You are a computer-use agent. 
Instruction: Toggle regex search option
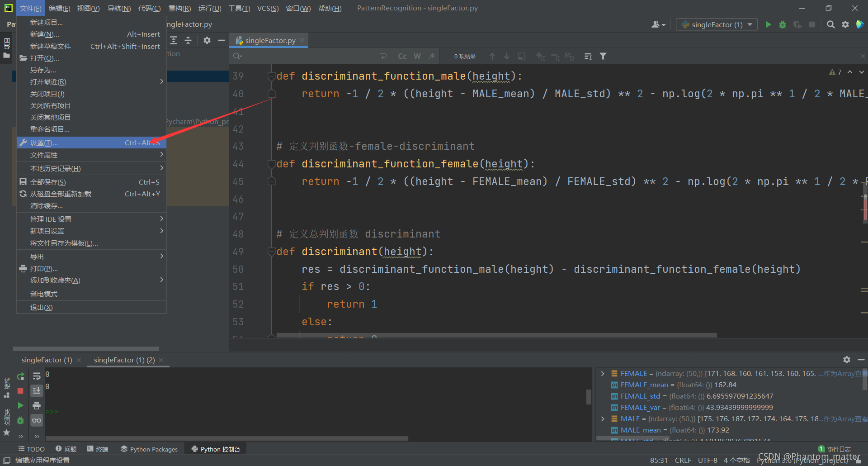[x=432, y=56]
